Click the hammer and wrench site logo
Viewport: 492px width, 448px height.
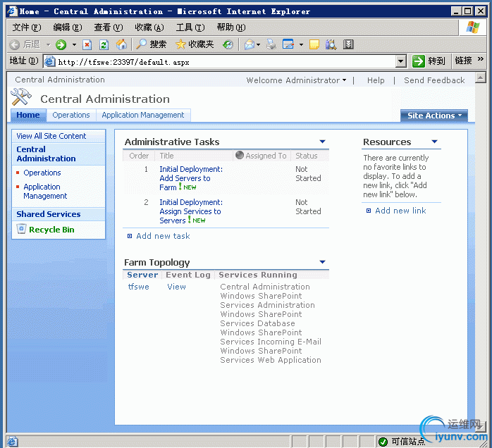21,97
